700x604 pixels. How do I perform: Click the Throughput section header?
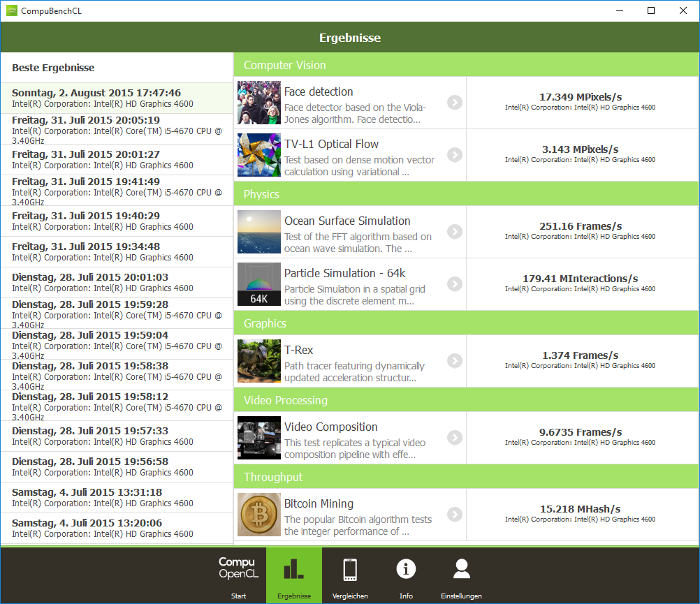pyautogui.click(x=466, y=477)
